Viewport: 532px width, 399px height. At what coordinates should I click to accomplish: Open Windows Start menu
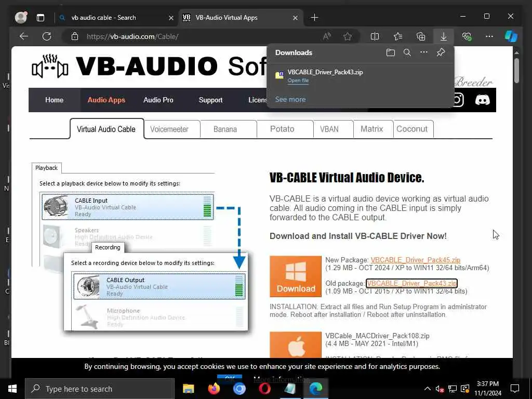pyautogui.click(x=12, y=389)
